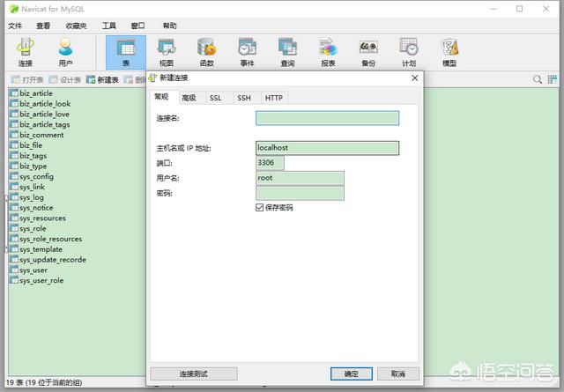Image resolution: width=564 pixels, height=392 pixels.
Task: Switch view with the grid icon
Action: click(553, 79)
